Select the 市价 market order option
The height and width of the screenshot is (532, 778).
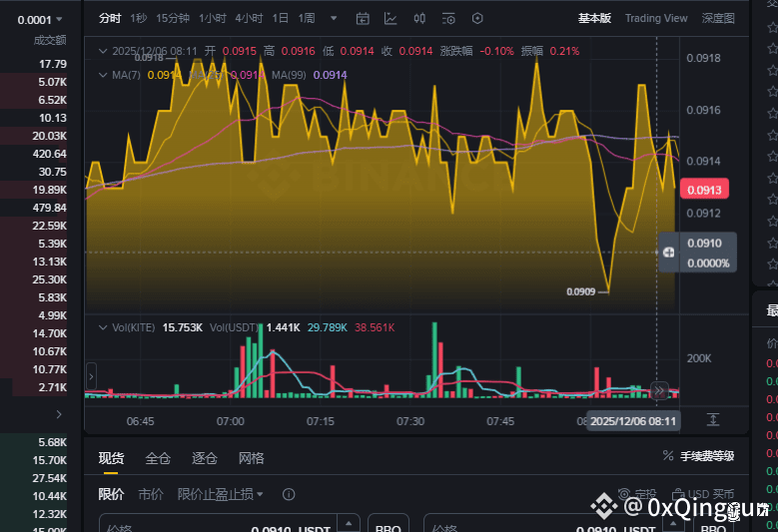pyautogui.click(x=151, y=494)
